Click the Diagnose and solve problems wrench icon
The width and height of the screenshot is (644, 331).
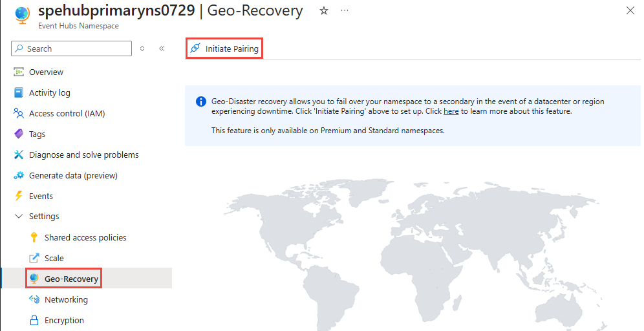(19, 155)
